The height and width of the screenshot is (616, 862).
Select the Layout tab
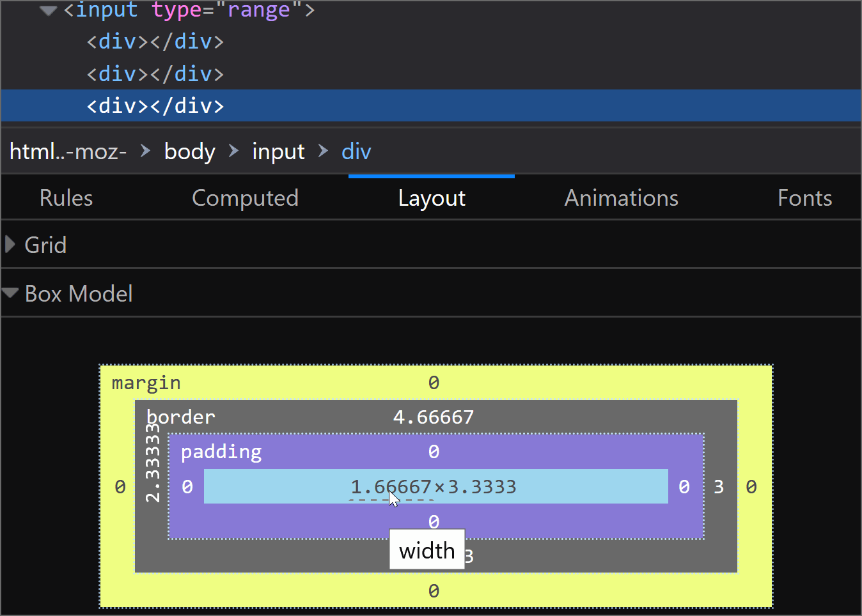pos(432,198)
